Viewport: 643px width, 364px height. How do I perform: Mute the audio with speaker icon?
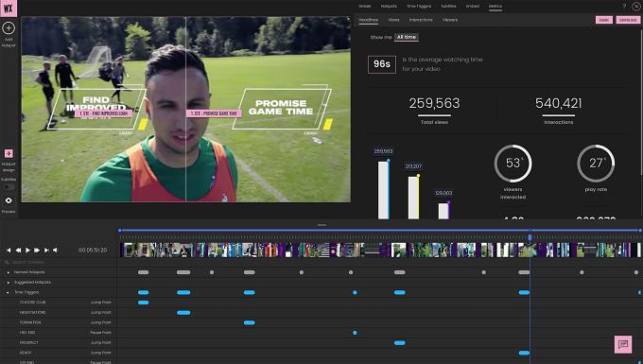click(56, 250)
